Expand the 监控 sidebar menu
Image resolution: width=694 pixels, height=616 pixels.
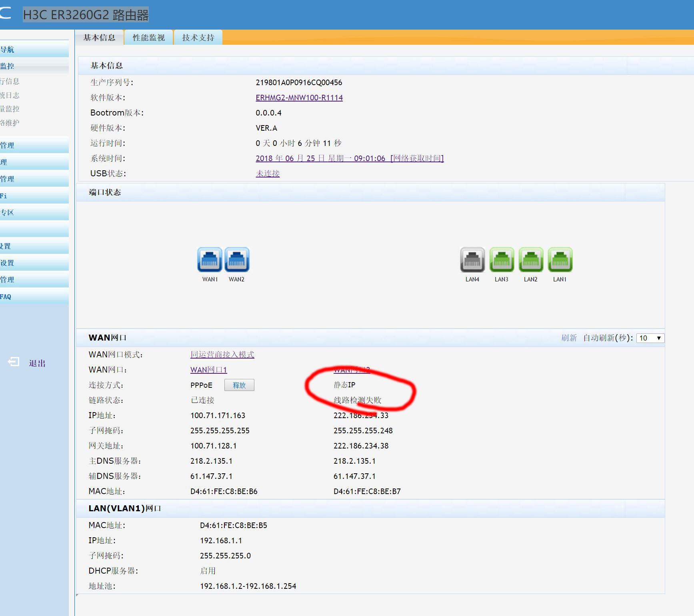pyautogui.click(x=34, y=66)
